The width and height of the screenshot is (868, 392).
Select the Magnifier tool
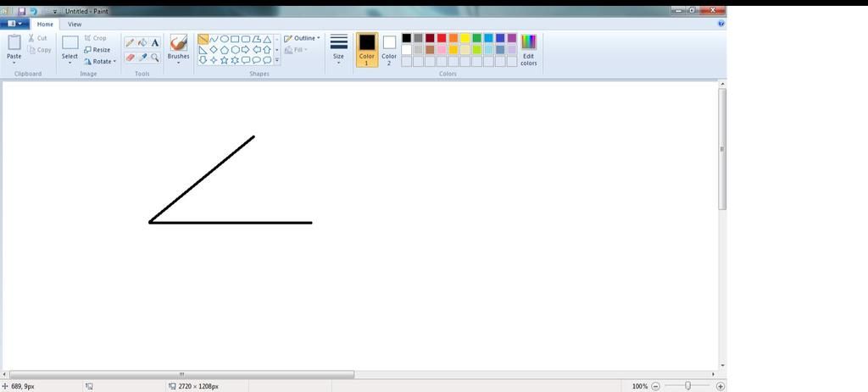pos(155,57)
